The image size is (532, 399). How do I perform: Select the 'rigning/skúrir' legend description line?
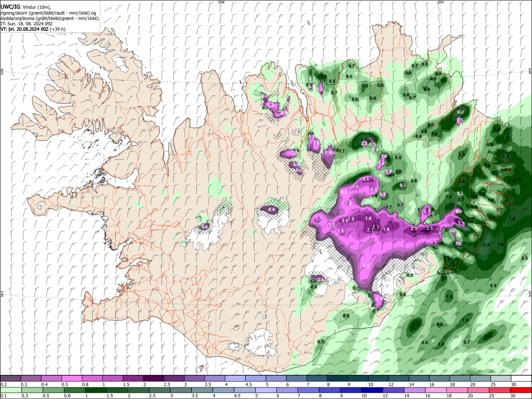pyautogui.click(x=48, y=13)
